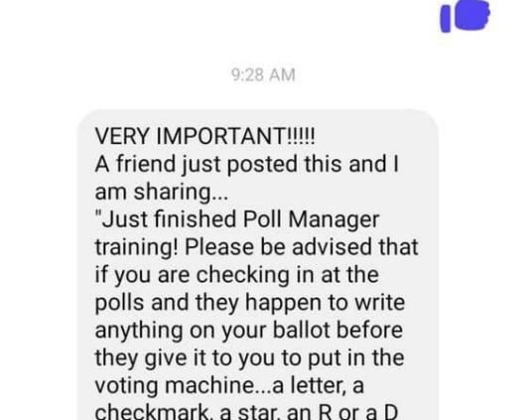Tap the word "IMPORTANT!!!!!" in the message
532x420 pixels.
pos(236,136)
